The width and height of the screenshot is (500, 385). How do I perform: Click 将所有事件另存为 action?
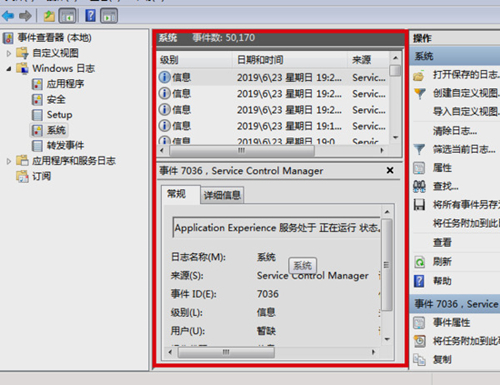point(466,204)
